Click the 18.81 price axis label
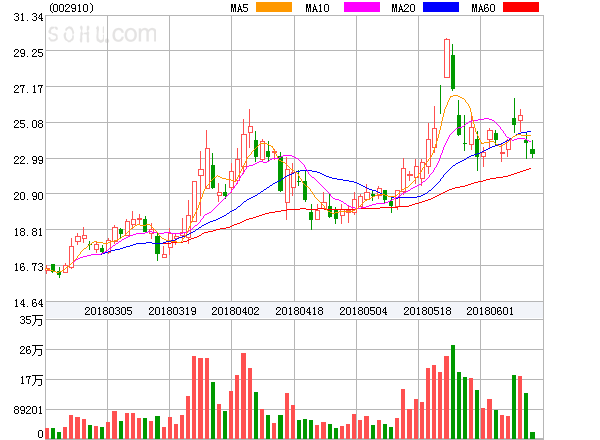The image size is (600, 440). pos(28,232)
